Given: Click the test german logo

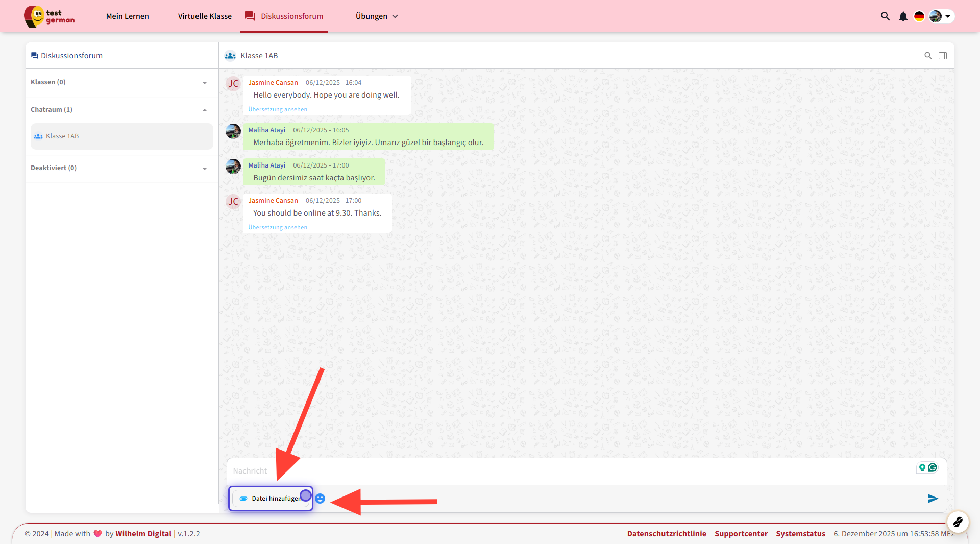Looking at the screenshot, I should [x=50, y=16].
